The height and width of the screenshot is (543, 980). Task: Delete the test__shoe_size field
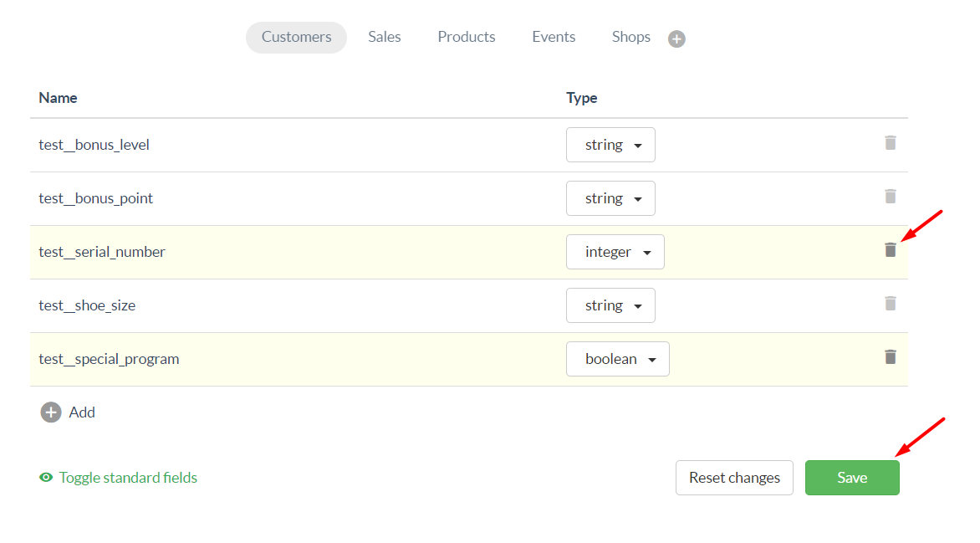tap(891, 304)
